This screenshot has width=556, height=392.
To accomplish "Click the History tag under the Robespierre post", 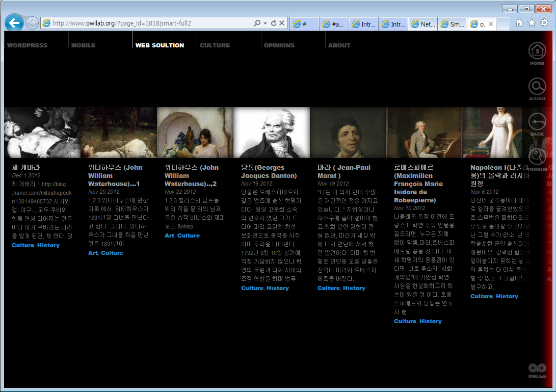I will [x=431, y=321].
